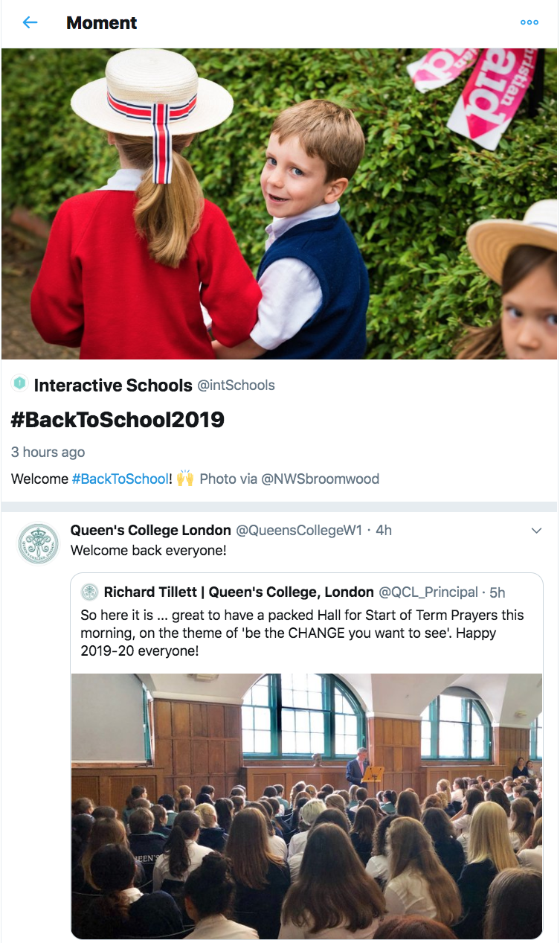The image size is (560, 943).
Task: Click the quoted tweet text about Term Prayers
Action: 302,633
